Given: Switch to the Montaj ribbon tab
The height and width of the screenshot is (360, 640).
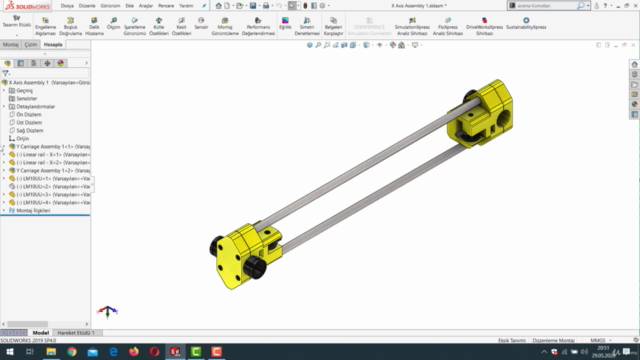Looking at the screenshot, I should coord(11,44).
